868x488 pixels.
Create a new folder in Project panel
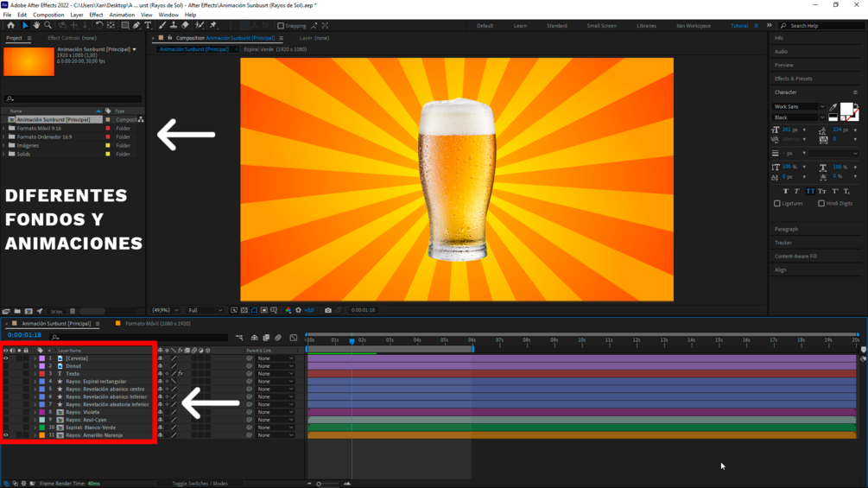point(17,312)
